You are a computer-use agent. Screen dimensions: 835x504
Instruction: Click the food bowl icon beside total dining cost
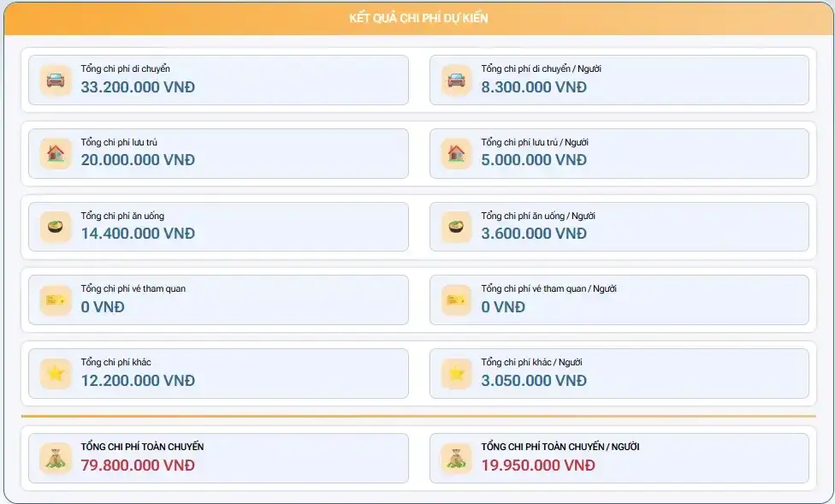(56, 227)
